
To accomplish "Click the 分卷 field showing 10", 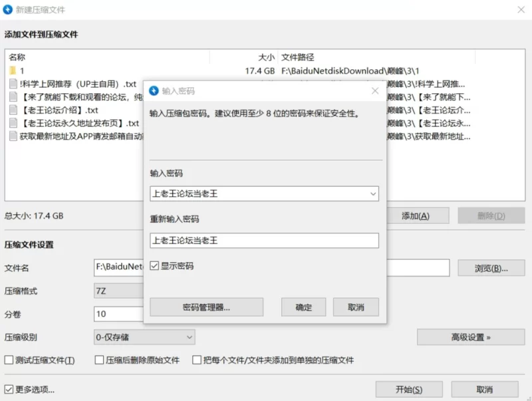I will [x=119, y=314].
